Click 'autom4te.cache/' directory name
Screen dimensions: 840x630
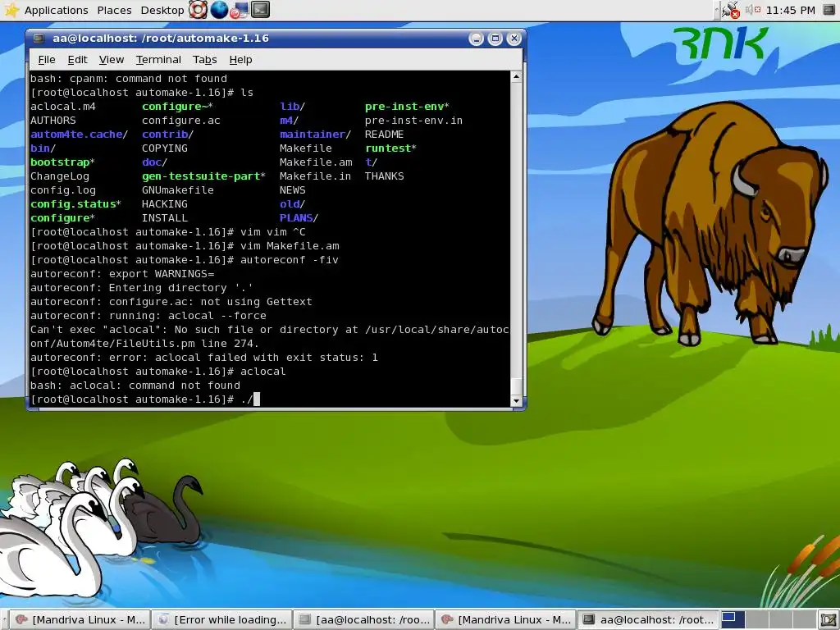(80, 135)
